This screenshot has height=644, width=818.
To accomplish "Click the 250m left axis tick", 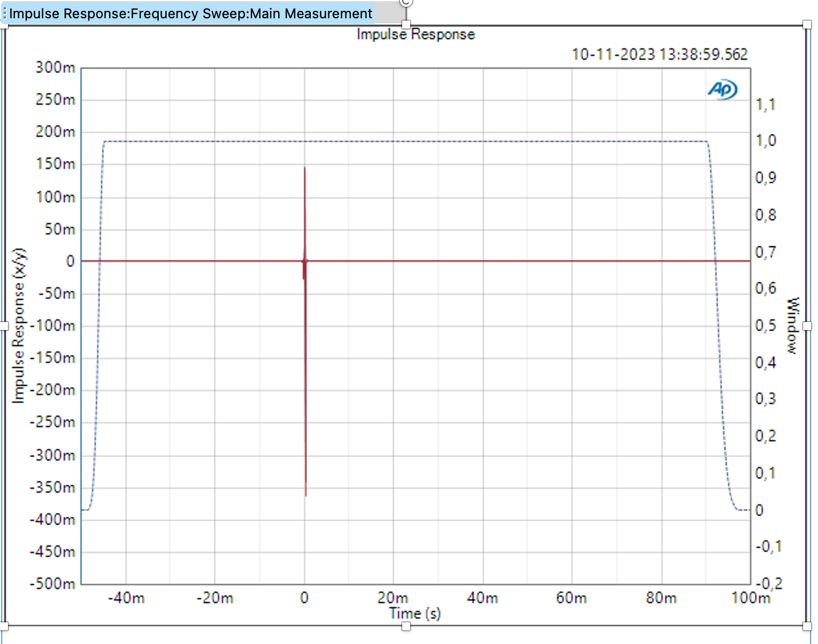I will [55, 99].
